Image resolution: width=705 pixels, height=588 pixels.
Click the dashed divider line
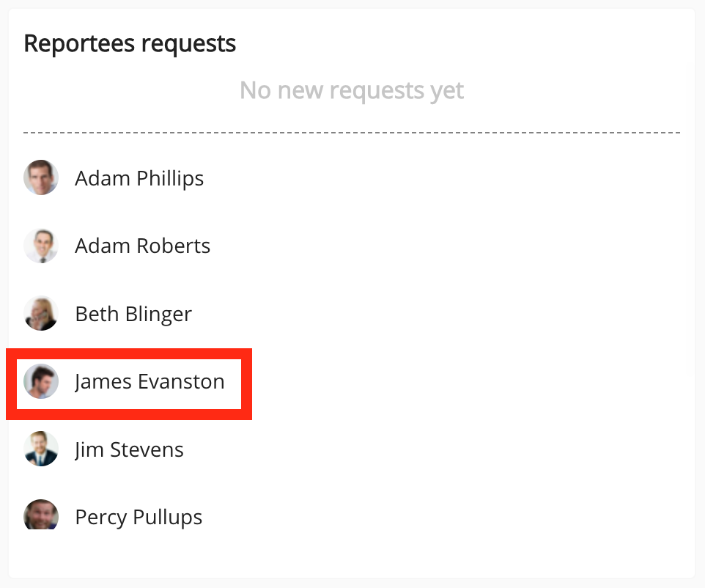coord(352,133)
